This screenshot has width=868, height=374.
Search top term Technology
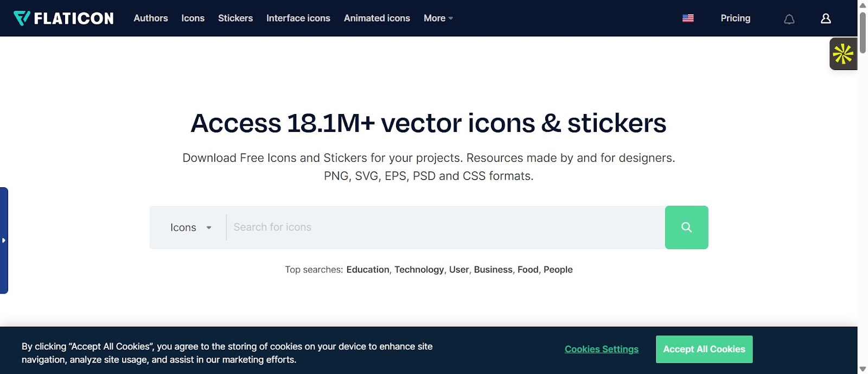pos(419,269)
